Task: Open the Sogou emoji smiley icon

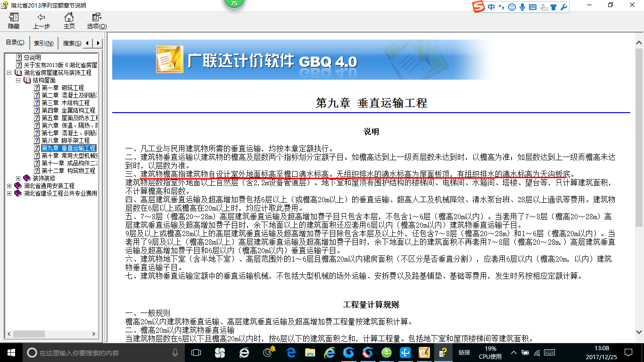Action: coord(512,7)
